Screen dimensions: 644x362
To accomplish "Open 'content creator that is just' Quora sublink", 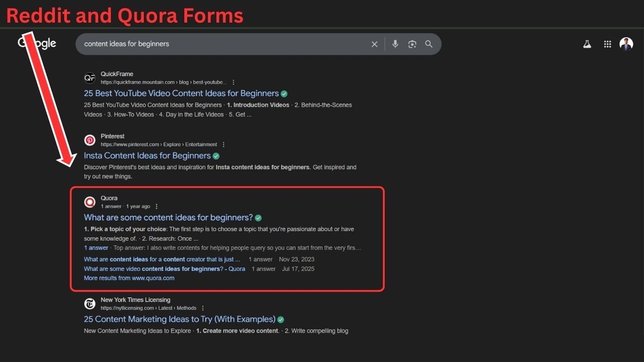I will 162,259.
